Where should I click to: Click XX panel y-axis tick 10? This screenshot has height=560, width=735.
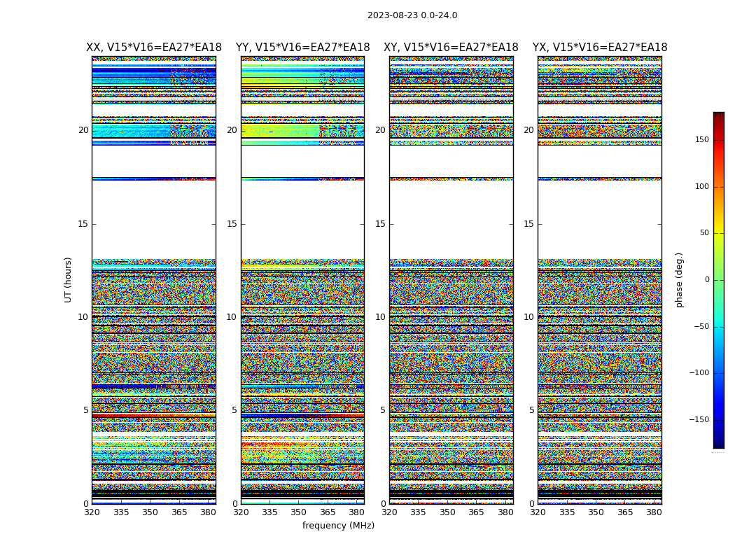83,317
